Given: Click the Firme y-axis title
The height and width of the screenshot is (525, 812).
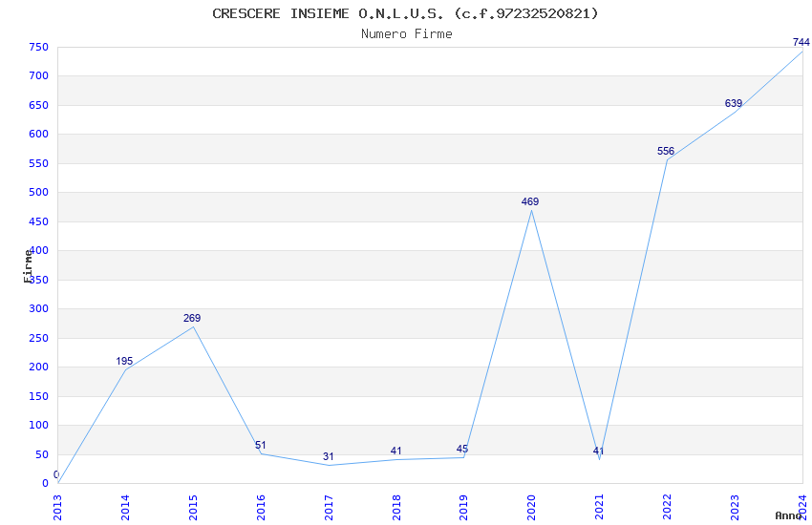Looking at the screenshot, I should [x=28, y=266].
